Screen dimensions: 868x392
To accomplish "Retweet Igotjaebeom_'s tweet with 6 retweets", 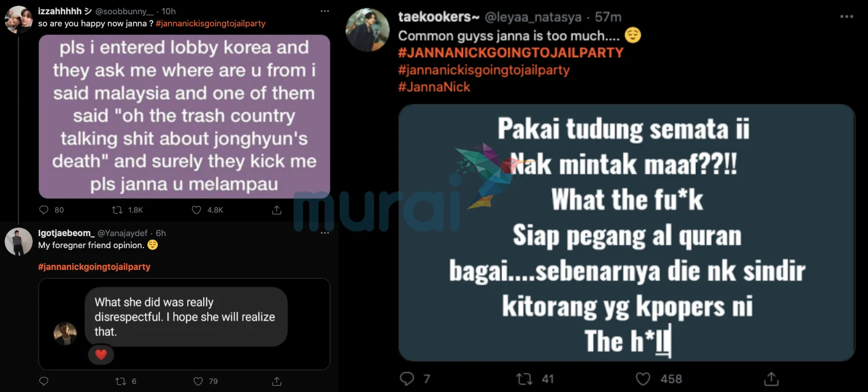I will tap(120, 381).
